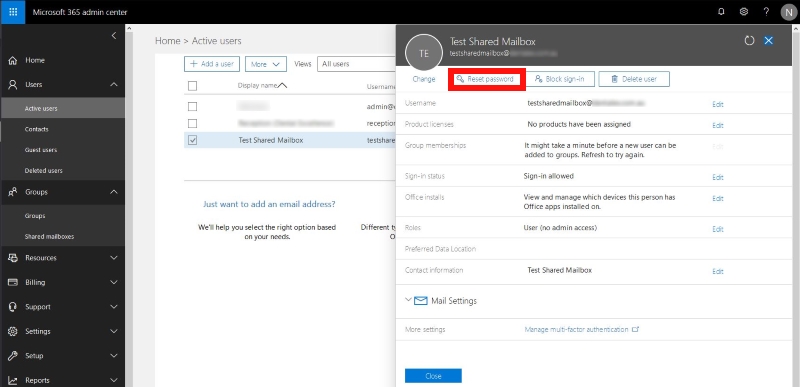Edit Contact information
Image resolution: width=800 pixels, height=387 pixels.
pos(718,272)
